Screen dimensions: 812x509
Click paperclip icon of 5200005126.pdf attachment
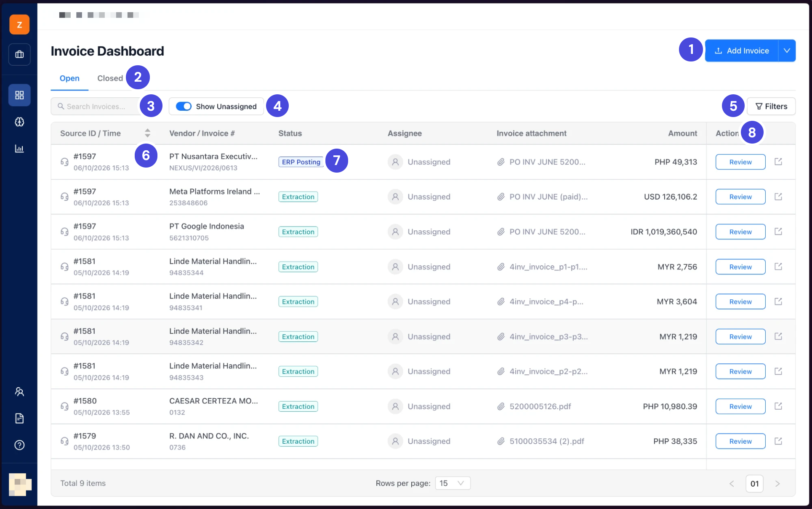pyautogui.click(x=501, y=407)
